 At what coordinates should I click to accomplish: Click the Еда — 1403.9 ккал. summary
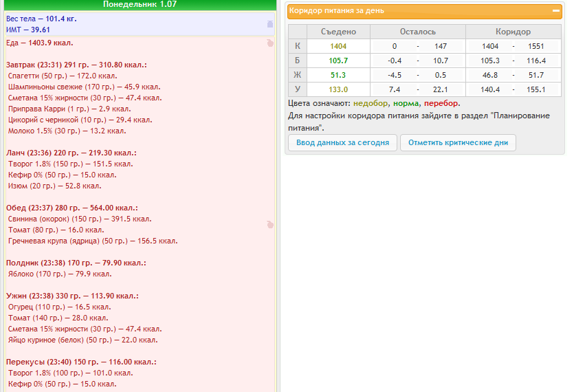pos(40,43)
